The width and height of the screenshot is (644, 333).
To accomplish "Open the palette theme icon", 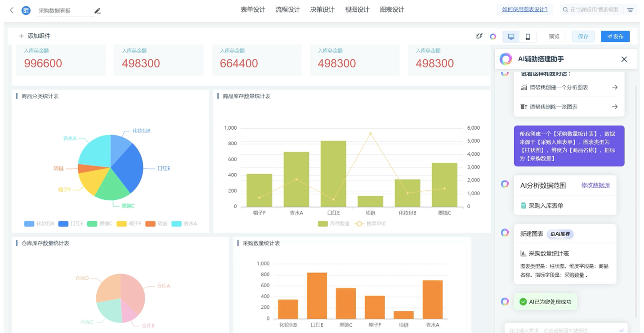I will coord(479,36).
